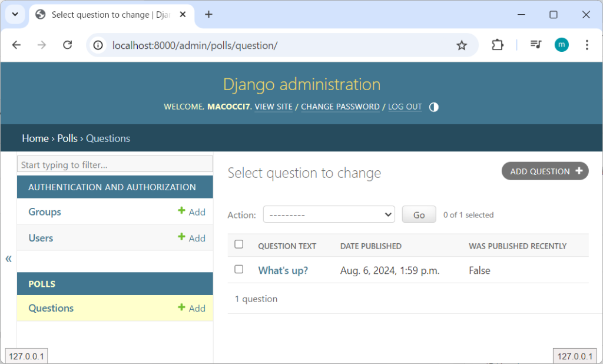Check the select-all checkbox in table header
This screenshot has height=364, width=603.
pyautogui.click(x=238, y=244)
